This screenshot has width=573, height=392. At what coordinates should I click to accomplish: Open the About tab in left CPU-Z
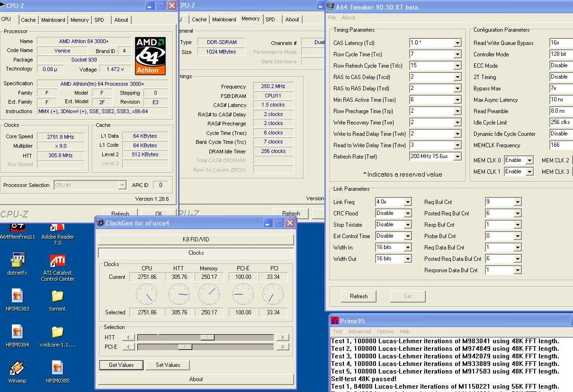(121, 20)
